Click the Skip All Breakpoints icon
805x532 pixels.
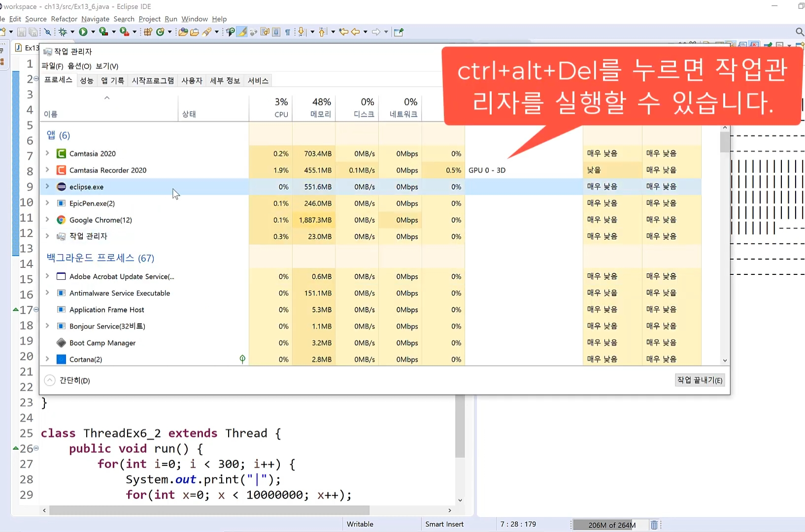click(x=48, y=32)
